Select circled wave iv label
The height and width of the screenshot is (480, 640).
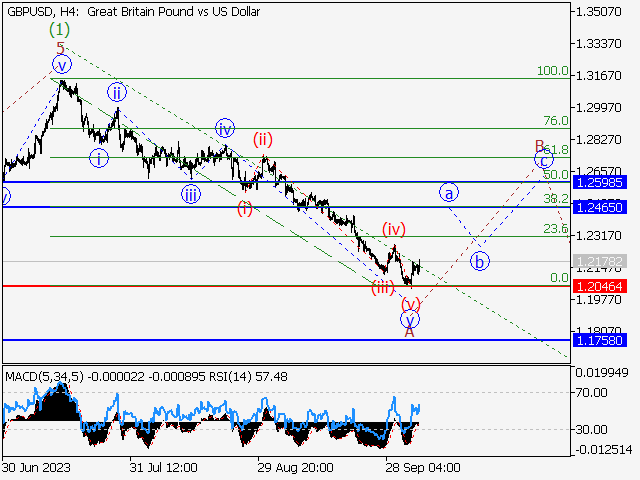(x=225, y=129)
